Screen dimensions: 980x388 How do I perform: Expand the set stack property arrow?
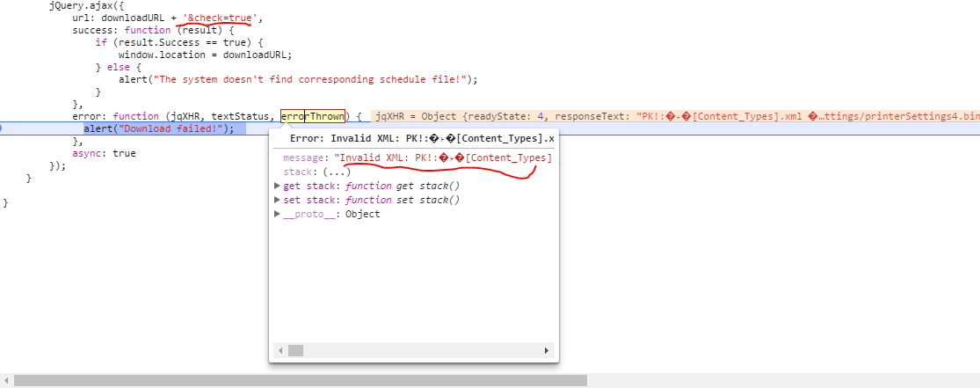coord(278,200)
